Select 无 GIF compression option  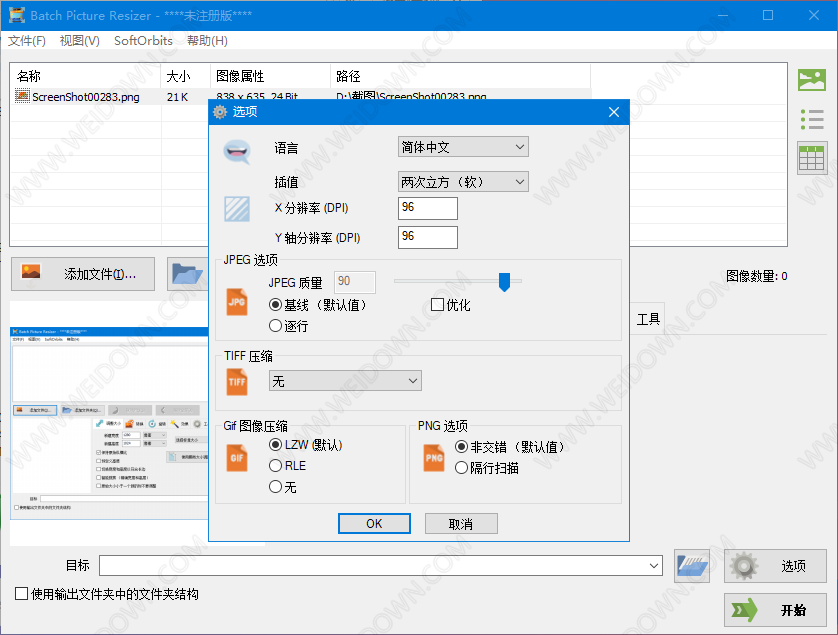click(275, 486)
